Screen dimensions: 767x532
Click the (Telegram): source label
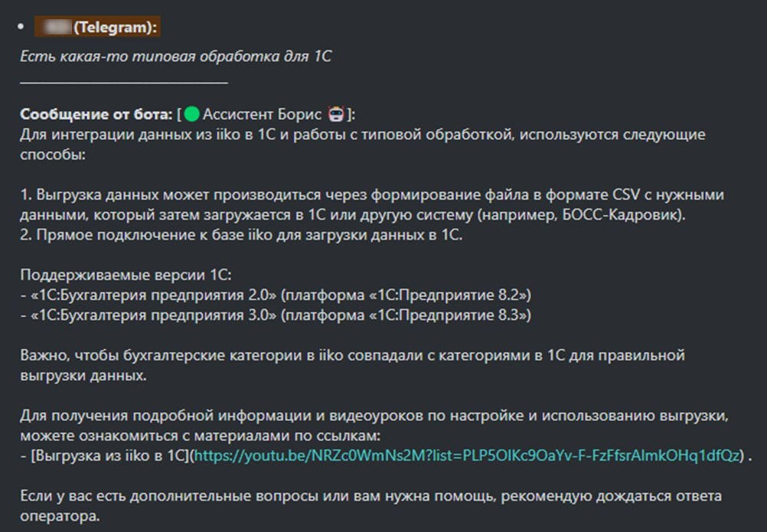point(116,28)
